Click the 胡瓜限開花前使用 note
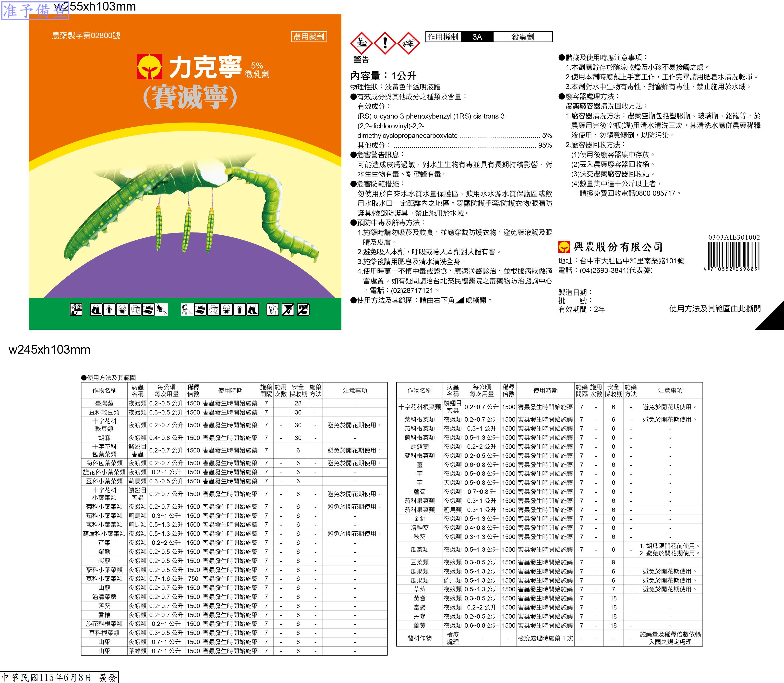The image size is (784, 683). (670, 546)
